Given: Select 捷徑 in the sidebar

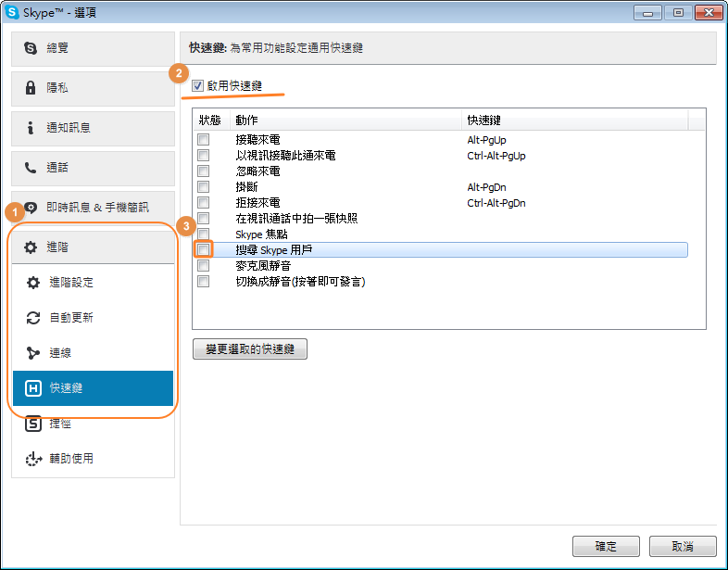Looking at the screenshot, I should click(x=93, y=424).
